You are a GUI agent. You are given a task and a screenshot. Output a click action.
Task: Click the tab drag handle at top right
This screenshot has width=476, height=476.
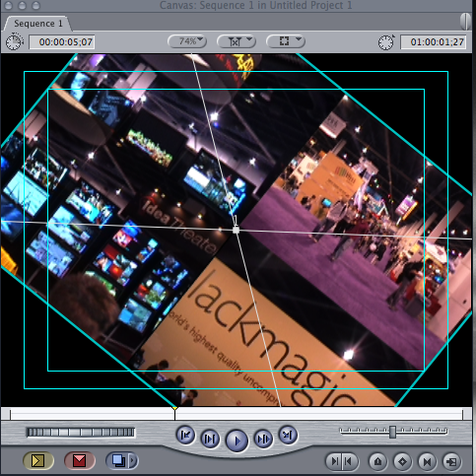(465, 22)
